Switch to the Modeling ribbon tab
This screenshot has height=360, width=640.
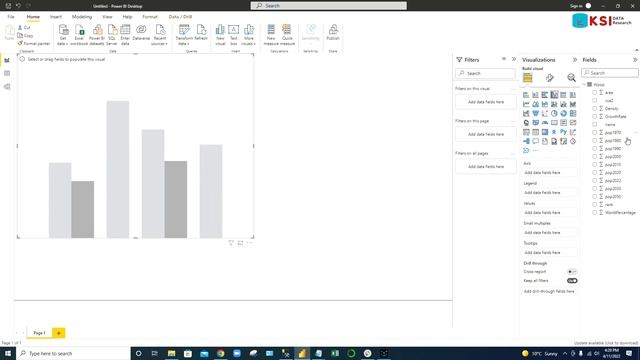pyautogui.click(x=82, y=17)
